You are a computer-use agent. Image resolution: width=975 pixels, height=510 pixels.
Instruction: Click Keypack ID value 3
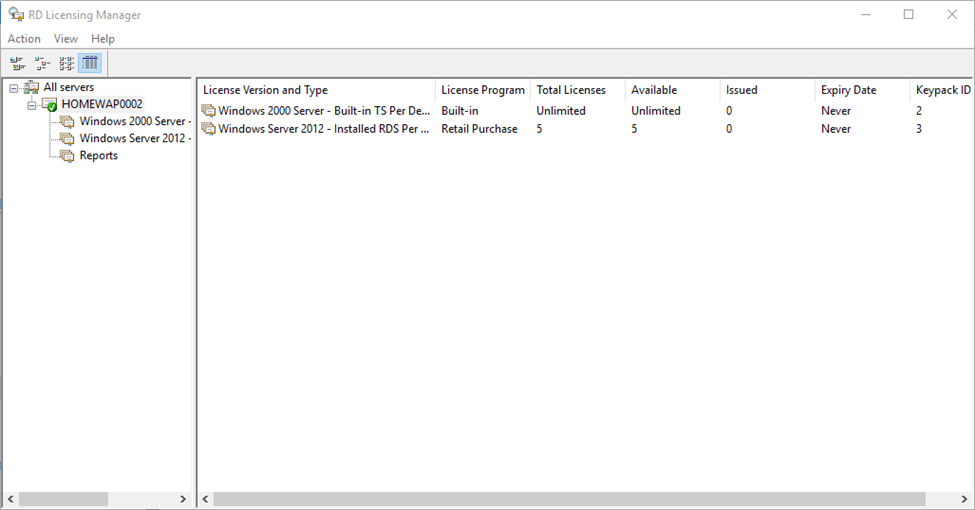918,129
